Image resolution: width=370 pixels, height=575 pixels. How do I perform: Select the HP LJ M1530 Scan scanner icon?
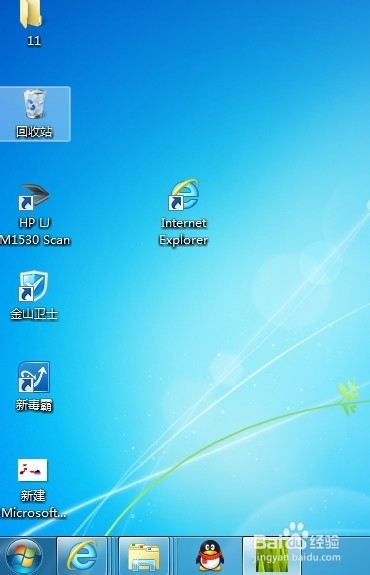(x=34, y=197)
